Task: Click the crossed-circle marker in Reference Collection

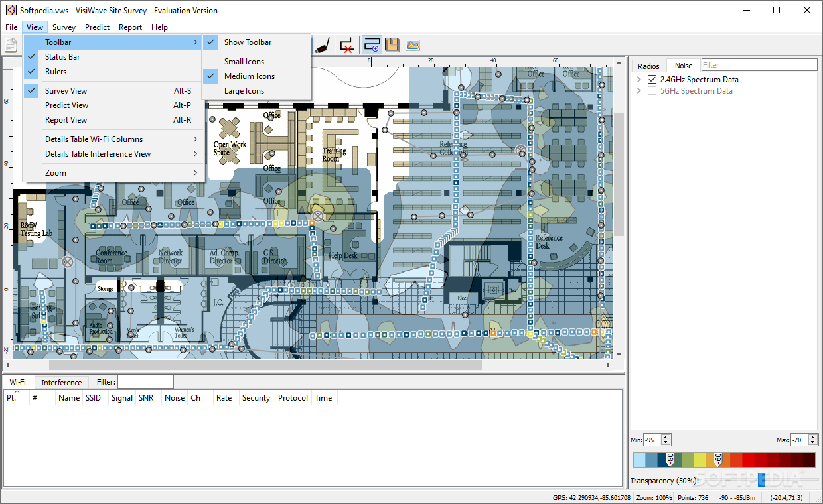Action: (x=522, y=151)
